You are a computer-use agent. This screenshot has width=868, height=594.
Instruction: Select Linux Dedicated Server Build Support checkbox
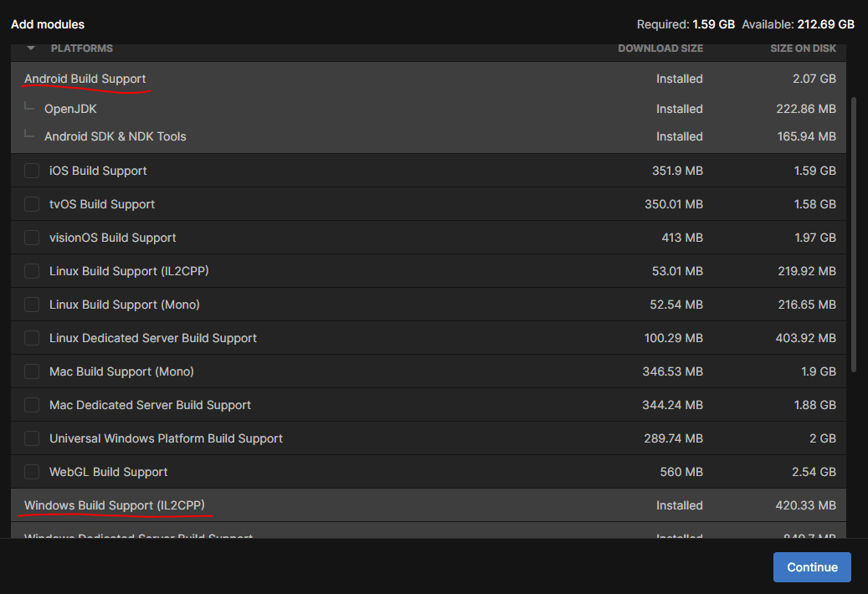[32, 338]
